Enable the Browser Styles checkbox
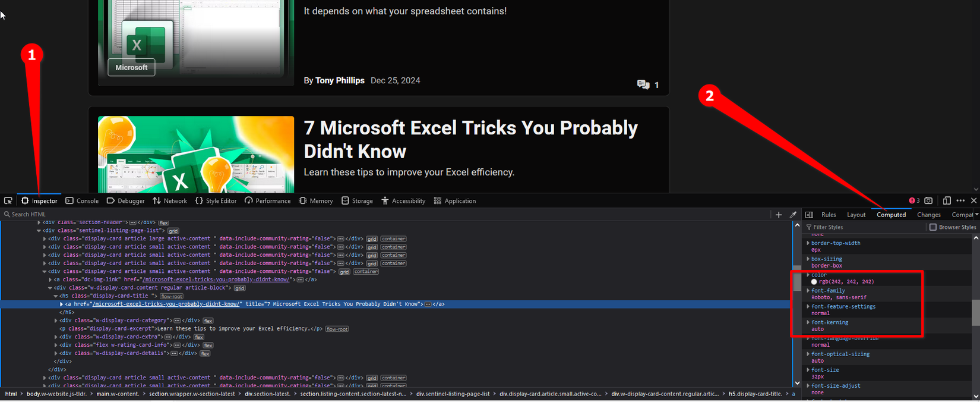980x402 pixels. (932, 227)
